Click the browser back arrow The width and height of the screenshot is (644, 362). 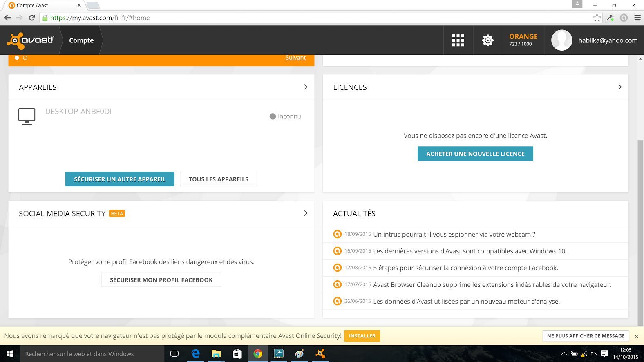(7, 18)
